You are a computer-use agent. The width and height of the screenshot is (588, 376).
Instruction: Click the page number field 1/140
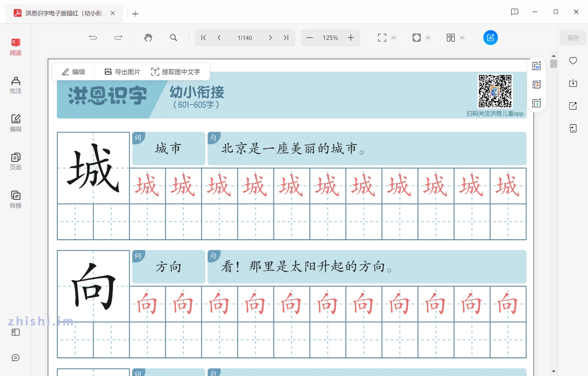pos(245,38)
